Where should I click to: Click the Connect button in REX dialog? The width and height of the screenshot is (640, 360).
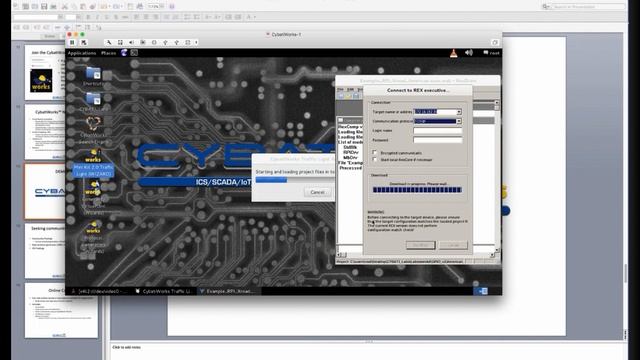(x=420, y=245)
